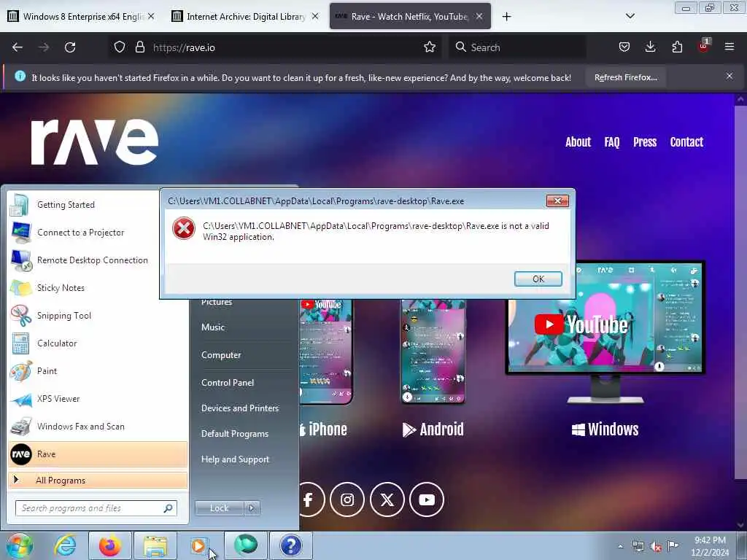The height and width of the screenshot is (560, 747).
Task: Open Rave's Instagram page icon
Action: click(347, 499)
